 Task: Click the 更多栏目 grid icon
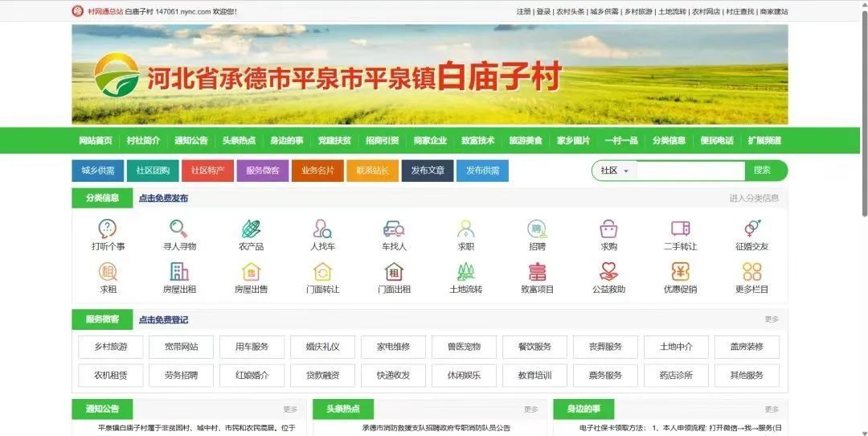751,272
